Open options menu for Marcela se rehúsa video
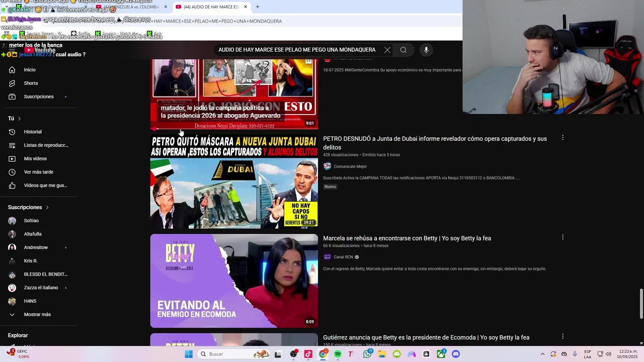 point(562,237)
